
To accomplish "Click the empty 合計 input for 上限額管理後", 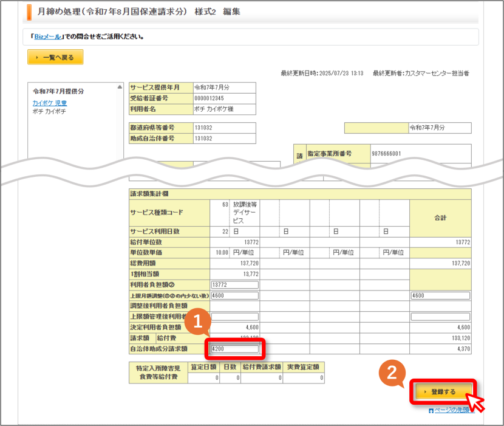I will coord(440,317).
